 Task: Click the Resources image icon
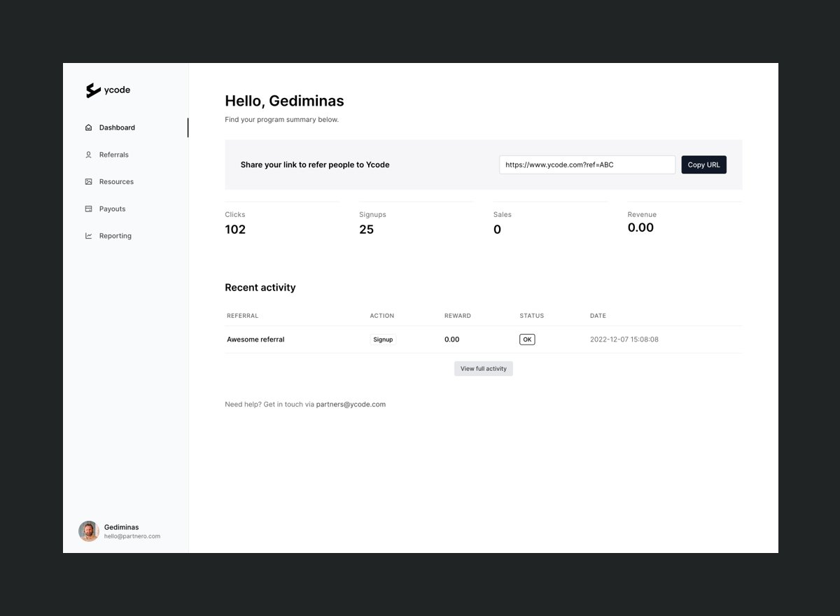tap(89, 182)
